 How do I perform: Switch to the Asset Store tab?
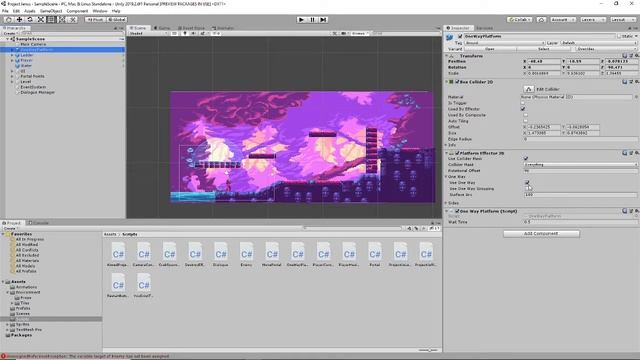[191, 28]
